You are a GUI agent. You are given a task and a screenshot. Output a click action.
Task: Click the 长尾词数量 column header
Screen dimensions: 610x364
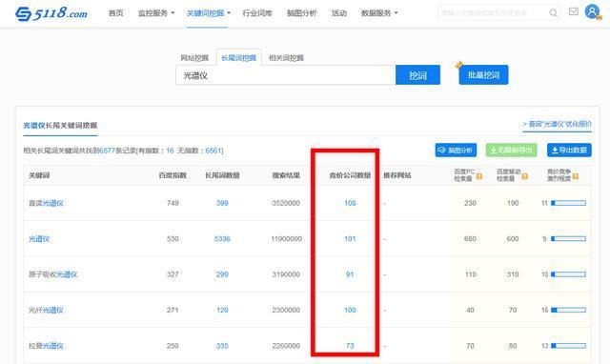pyautogui.click(x=222, y=175)
